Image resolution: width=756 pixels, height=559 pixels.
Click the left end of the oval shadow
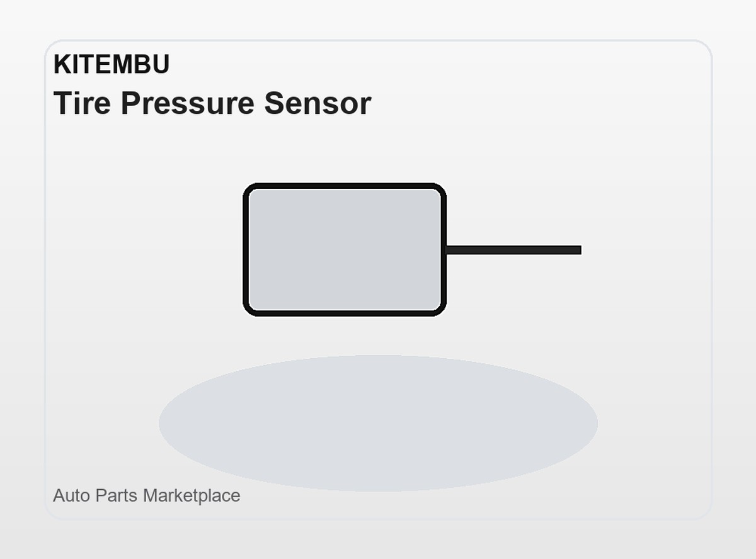click(163, 423)
